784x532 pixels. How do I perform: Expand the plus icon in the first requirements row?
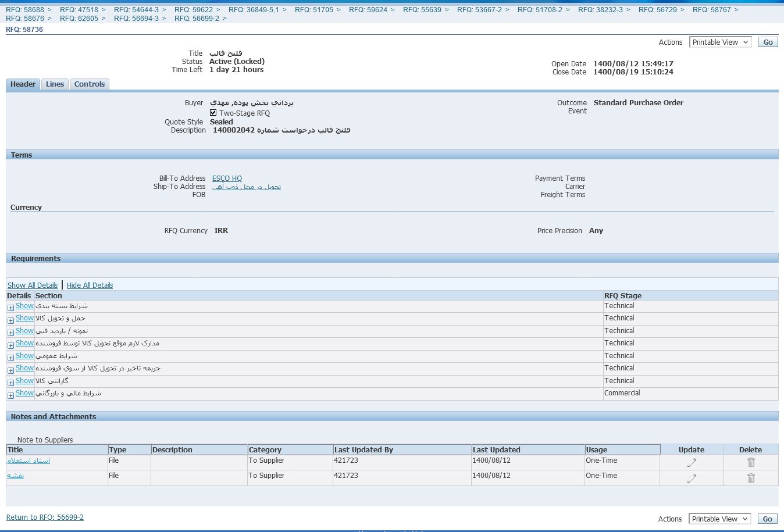[10, 308]
